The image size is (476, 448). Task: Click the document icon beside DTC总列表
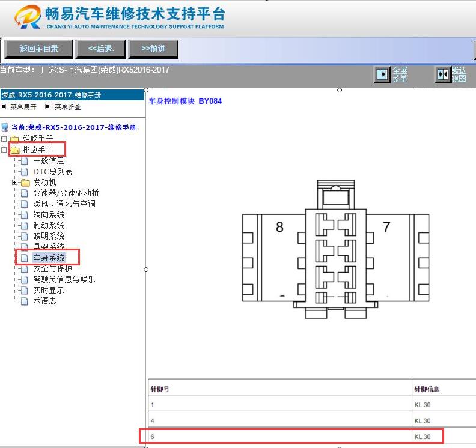25,172
